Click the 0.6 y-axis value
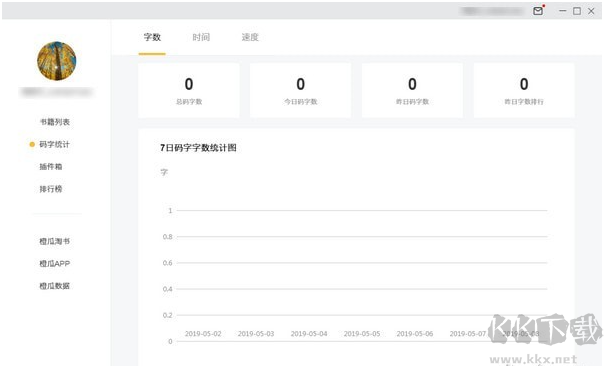 [168, 263]
